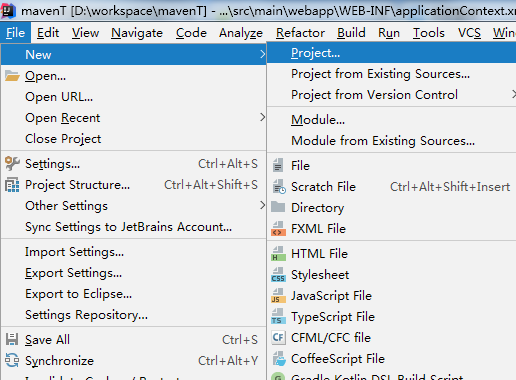The image size is (516, 380).
Task: Choose Export Settings...
Action: point(134,273)
